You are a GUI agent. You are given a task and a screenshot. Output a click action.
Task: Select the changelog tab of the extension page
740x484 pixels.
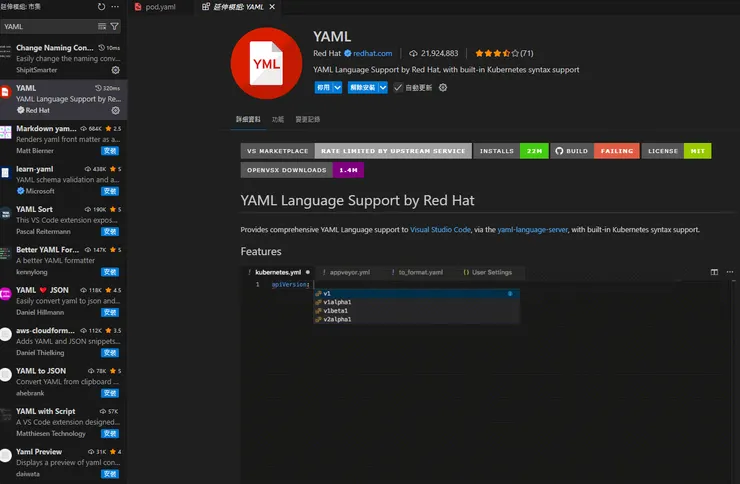pos(308,119)
